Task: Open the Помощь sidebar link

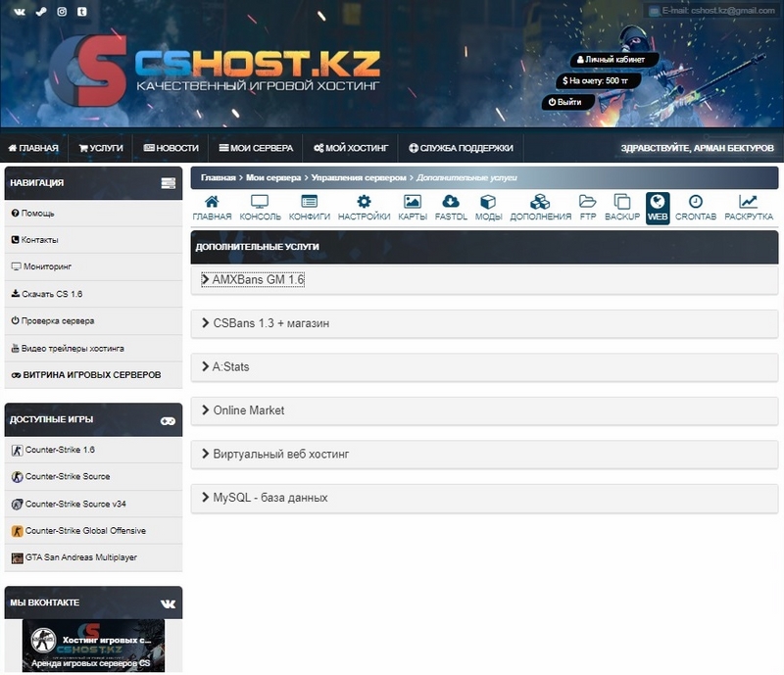Action: (x=33, y=214)
